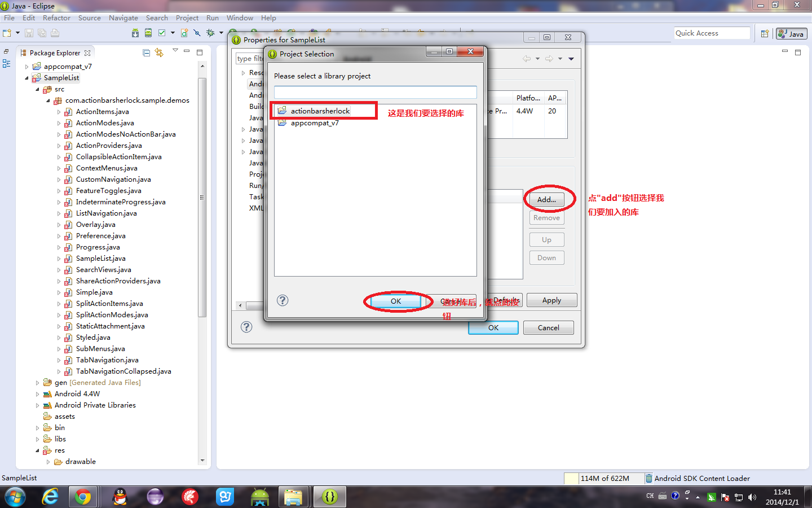
Task: Open the Navigate menu
Action: pos(123,17)
